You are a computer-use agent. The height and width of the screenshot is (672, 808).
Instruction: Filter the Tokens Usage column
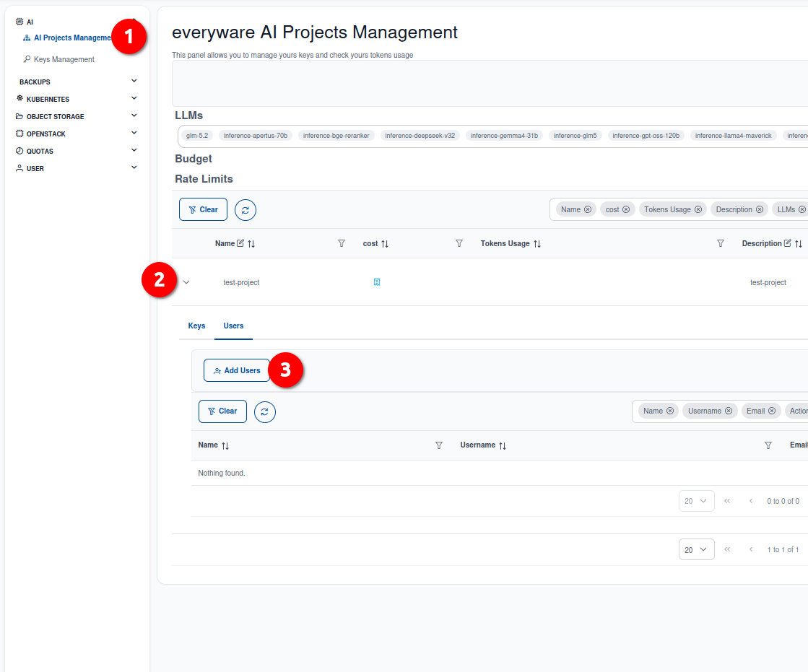[721, 243]
